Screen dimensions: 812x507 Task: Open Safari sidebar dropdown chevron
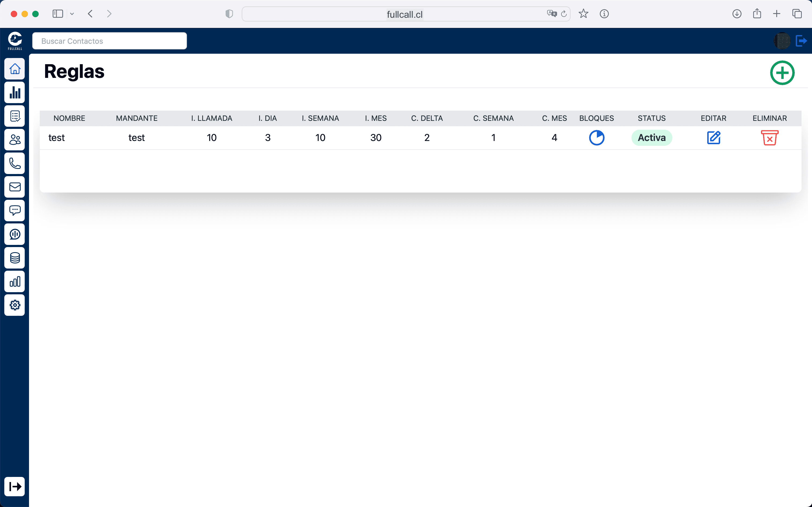pos(72,14)
